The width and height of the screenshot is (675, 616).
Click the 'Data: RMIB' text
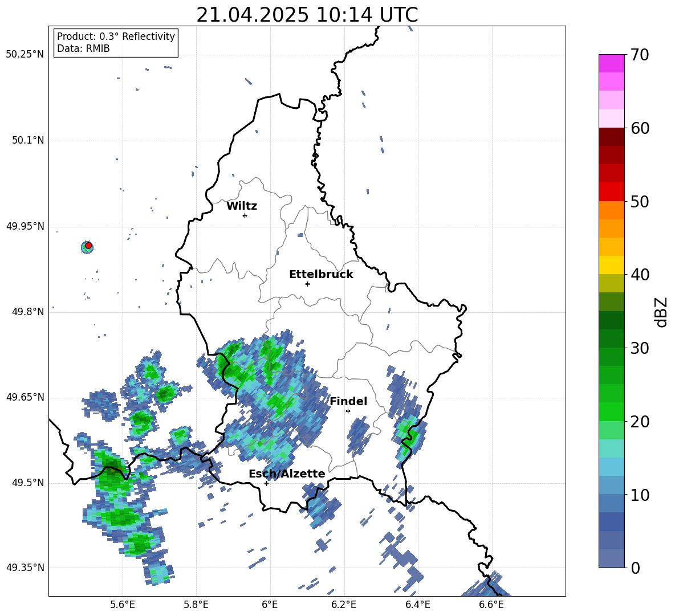click(83, 48)
